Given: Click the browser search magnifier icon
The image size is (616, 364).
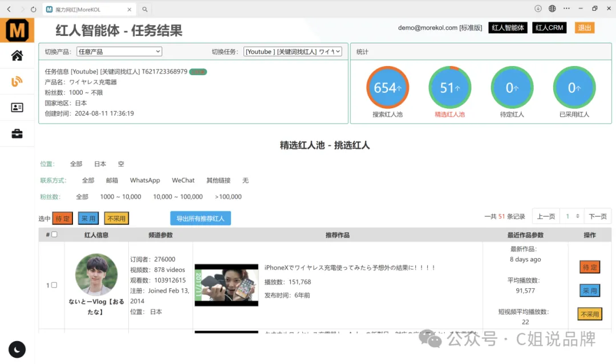Looking at the screenshot, I should click(145, 10).
